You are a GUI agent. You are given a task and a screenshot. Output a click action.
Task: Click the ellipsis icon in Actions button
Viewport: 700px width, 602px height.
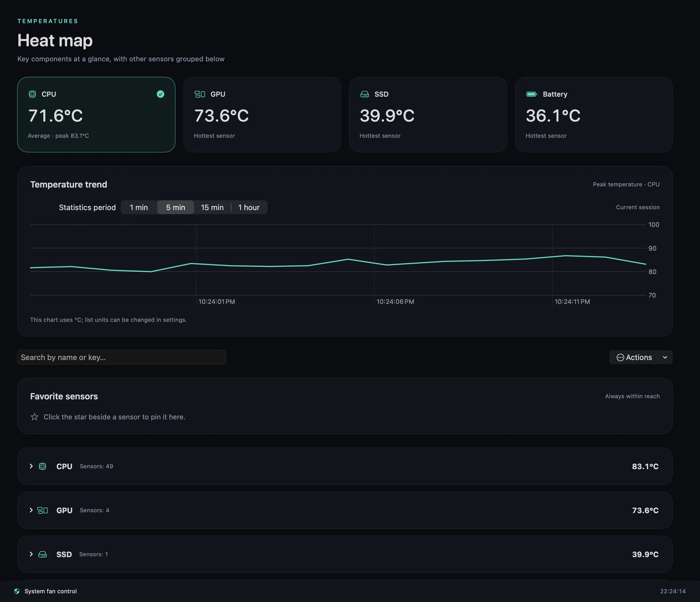pyautogui.click(x=620, y=357)
